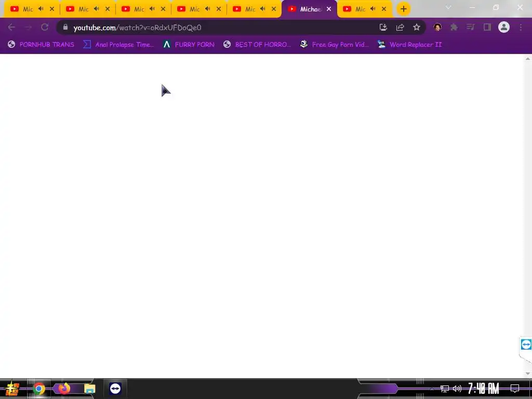Mute the fourth tab's audio icon
The height and width of the screenshot is (399, 532).
(208, 9)
